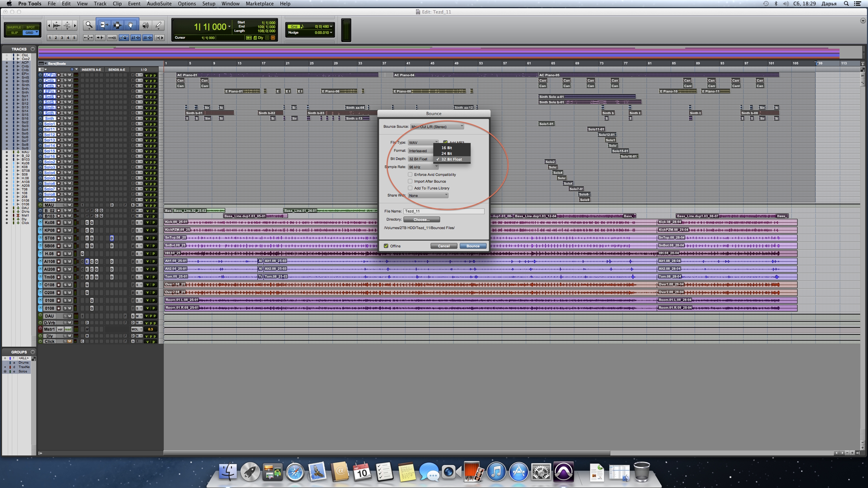Screen dimensions: 868x488
Task: Activate SLIP edit mode
Action: point(14,33)
